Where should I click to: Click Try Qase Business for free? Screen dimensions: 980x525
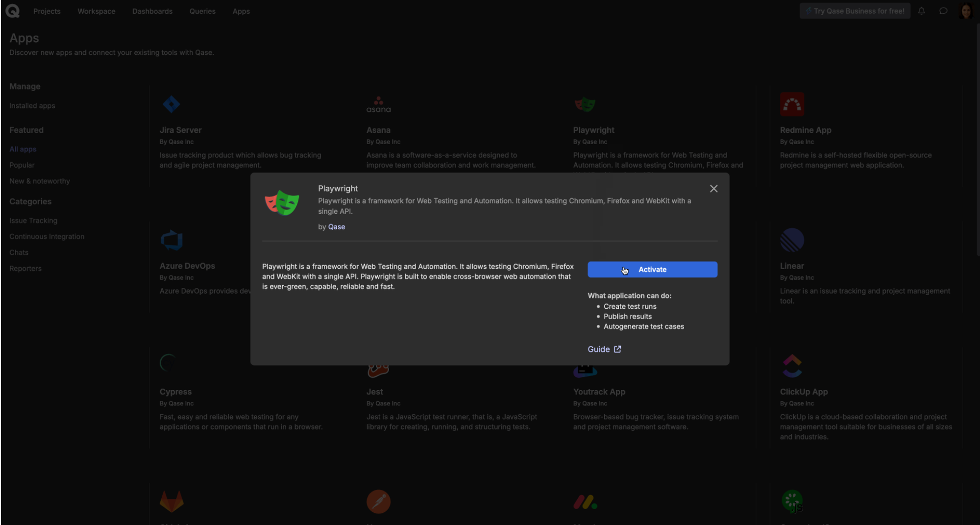(x=855, y=11)
